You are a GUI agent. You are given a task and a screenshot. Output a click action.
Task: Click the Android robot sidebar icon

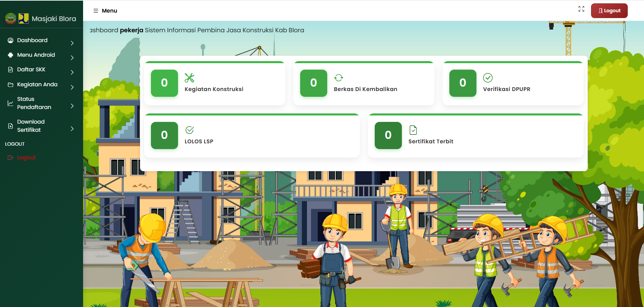11,55
